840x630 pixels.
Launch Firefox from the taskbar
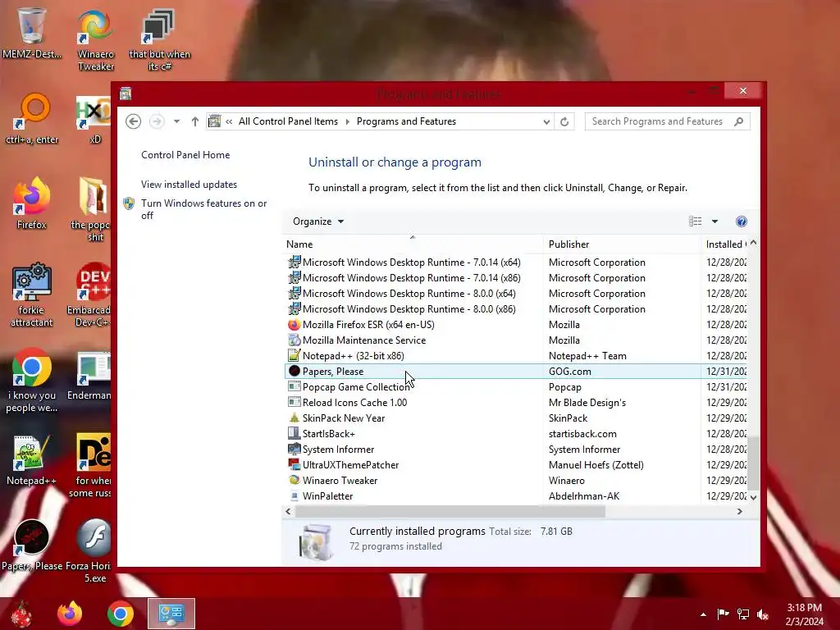tap(70, 614)
